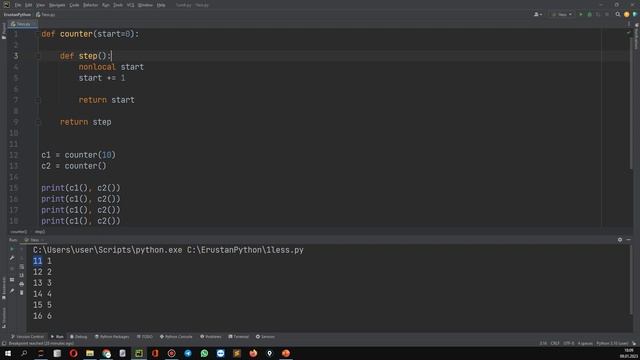
Task: Click fold marker at return start line
Action: pyautogui.click(x=38, y=100)
